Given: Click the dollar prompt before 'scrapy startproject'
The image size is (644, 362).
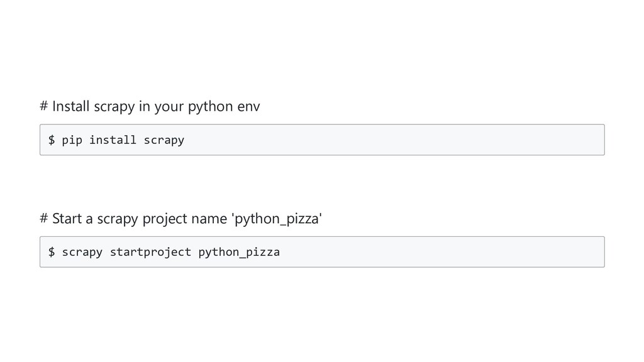Looking at the screenshot, I should pyautogui.click(x=52, y=252).
